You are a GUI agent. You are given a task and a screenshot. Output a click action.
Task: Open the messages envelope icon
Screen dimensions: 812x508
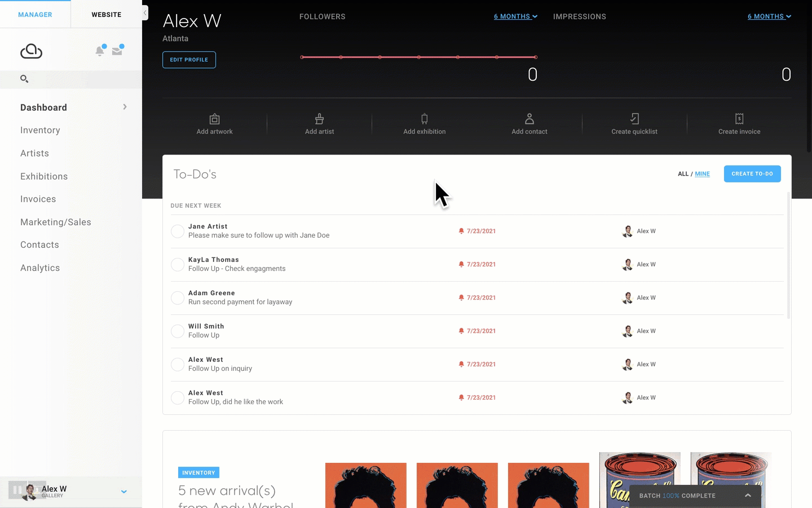point(117,51)
